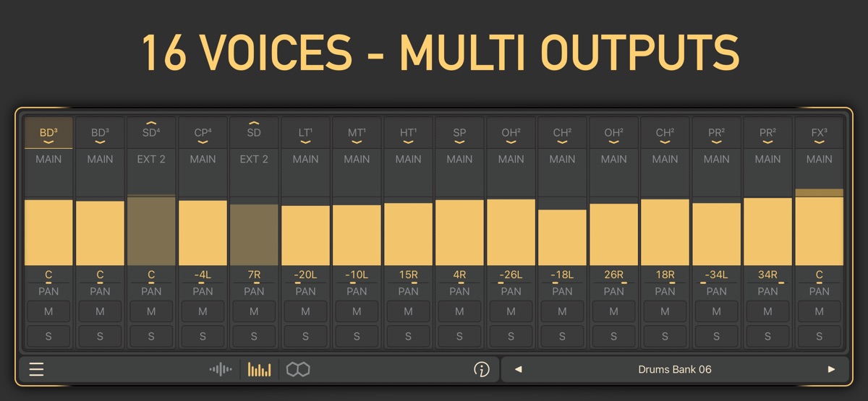Click the MT channel volume fader
This screenshot has width=868, height=401.
(x=357, y=235)
